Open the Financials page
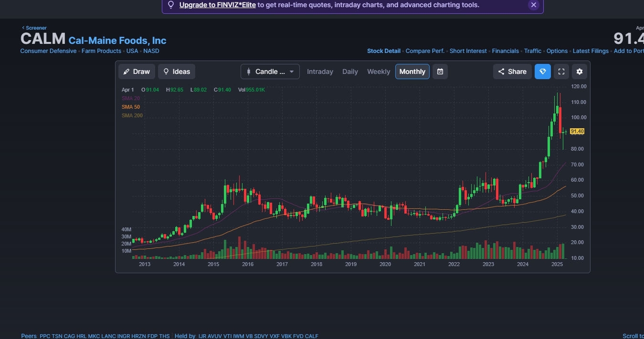 click(x=506, y=51)
